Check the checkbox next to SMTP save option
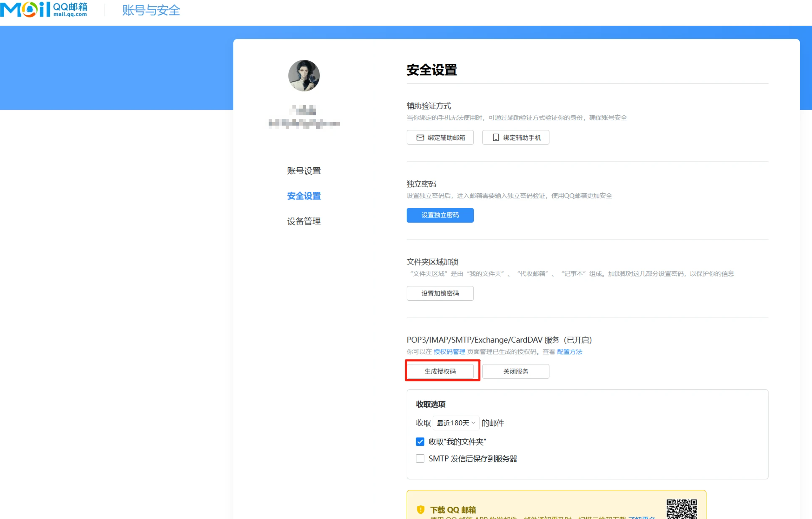Image resolution: width=812 pixels, height=519 pixels. coord(420,458)
